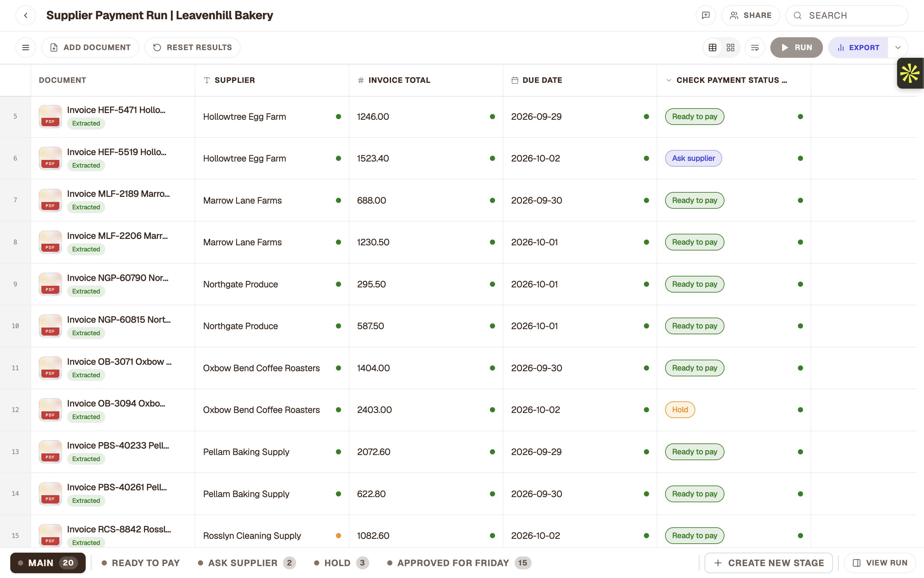Screen dimensions: 924x578
Task: Open PDF icon for Invoice OB-3094
Action: coord(50,409)
